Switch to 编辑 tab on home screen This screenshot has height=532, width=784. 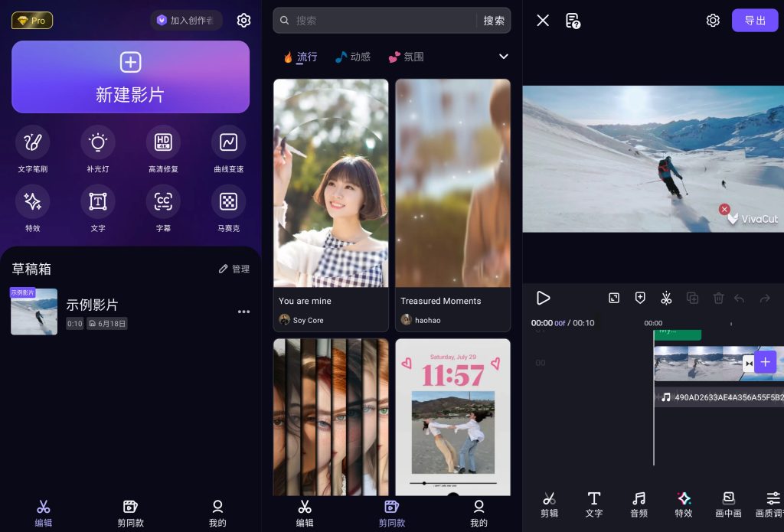[x=44, y=514]
